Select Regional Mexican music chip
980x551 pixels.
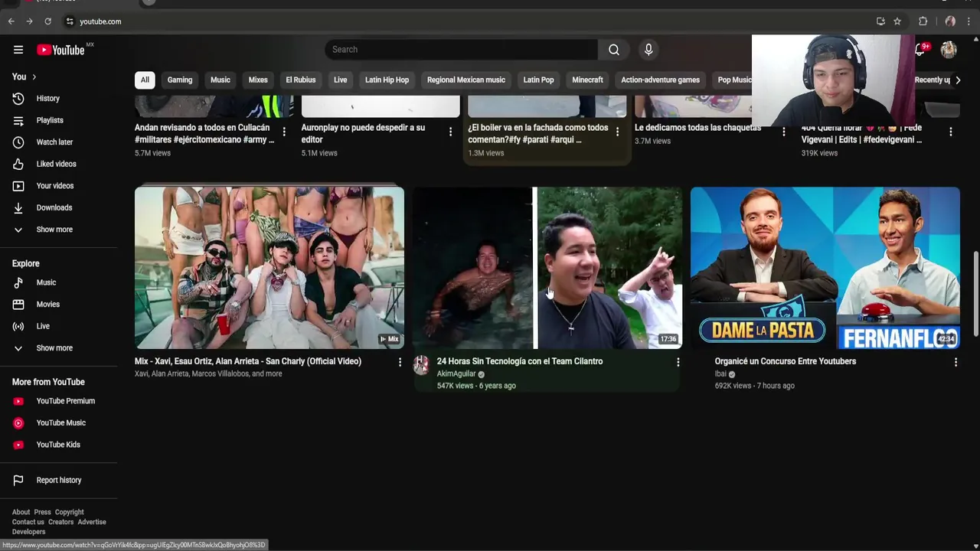coord(466,80)
